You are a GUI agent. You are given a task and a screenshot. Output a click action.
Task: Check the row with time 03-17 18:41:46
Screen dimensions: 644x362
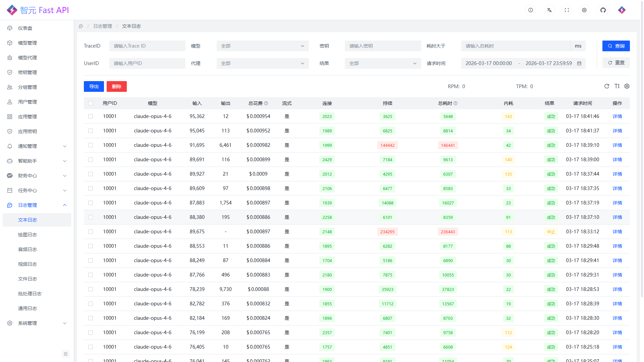91,116
